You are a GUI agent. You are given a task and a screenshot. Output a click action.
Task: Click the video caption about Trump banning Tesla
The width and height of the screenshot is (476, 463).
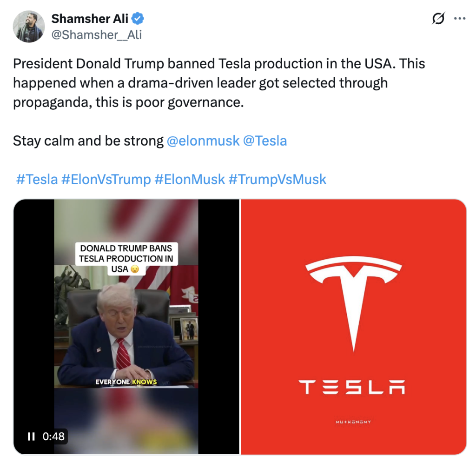pyautogui.click(x=126, y=259)
